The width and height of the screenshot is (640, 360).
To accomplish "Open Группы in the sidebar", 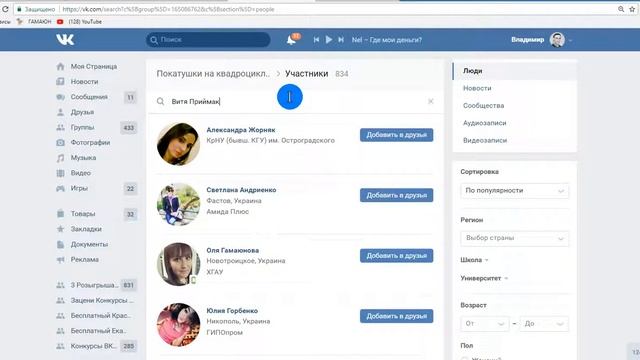I will (82, 127).
